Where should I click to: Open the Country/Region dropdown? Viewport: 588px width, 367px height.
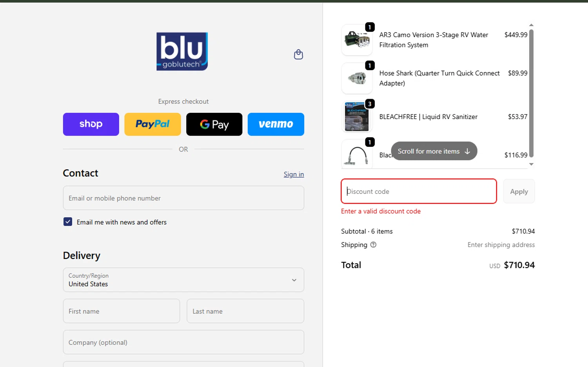[183, 280]
